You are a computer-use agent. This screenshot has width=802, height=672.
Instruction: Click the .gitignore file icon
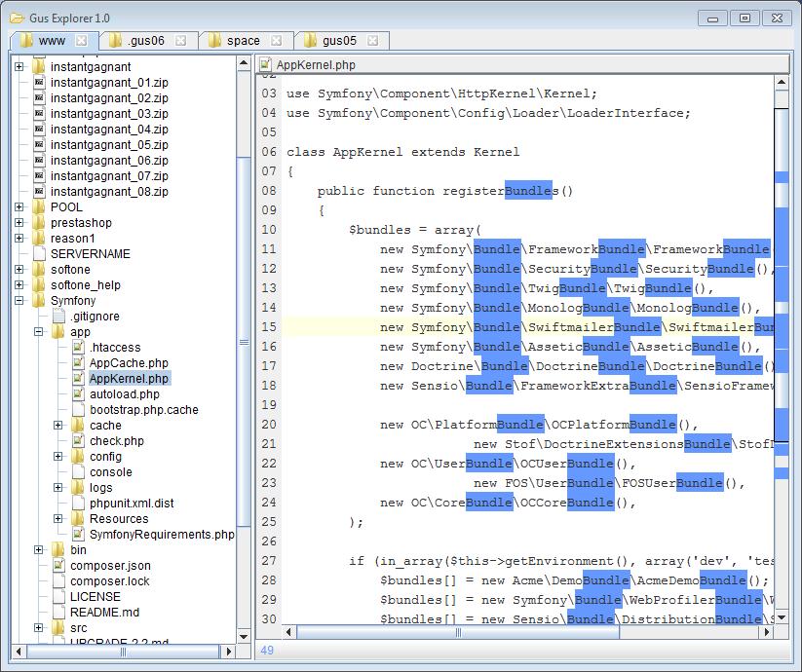[x=58, y=317]
